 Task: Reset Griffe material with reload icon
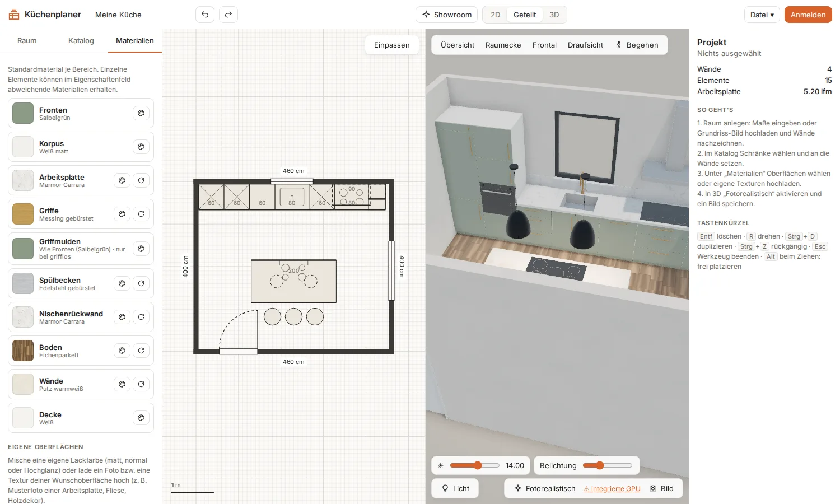pos(141,214)
